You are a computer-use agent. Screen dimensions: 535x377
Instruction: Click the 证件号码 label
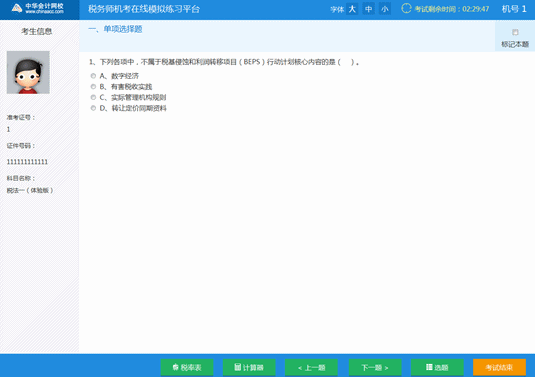point(21,146)
